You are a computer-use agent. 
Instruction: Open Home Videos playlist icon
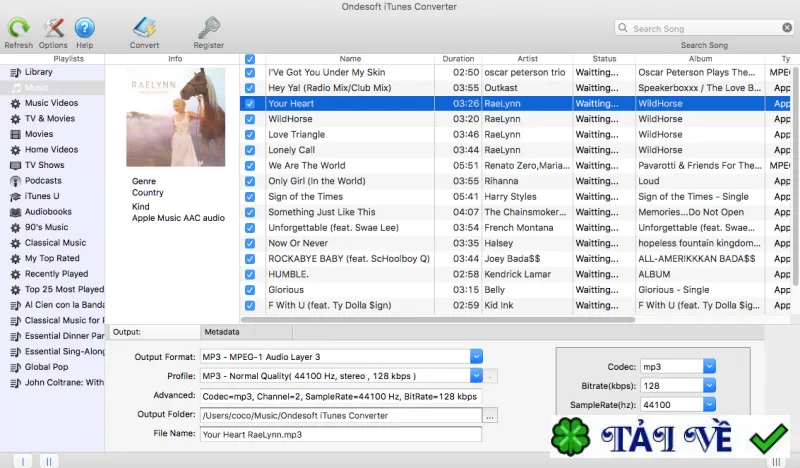16,150
